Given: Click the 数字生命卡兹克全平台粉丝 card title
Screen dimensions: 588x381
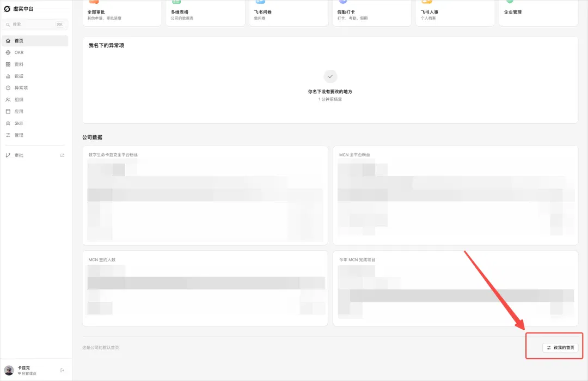Looking at the screenshot, I should click(x=113, y=155).
